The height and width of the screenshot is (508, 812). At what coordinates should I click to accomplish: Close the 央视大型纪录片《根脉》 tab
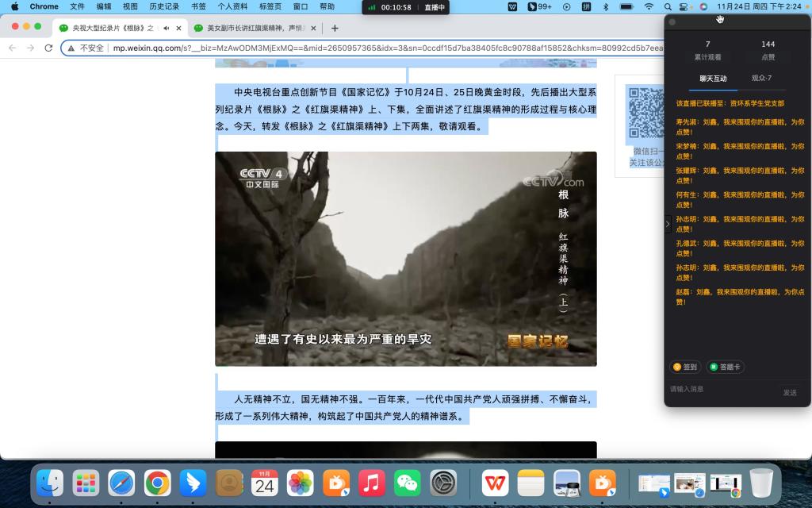click(178, 28)
